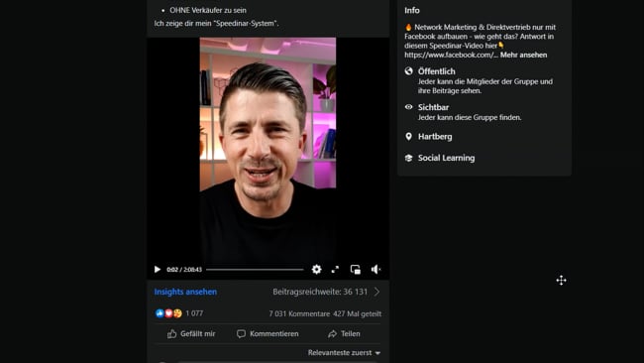The width and height of the screenshot is (644, 363).
Task: Click the "Speedinar-System" post sentence
Action: click(x=216, y=24)
